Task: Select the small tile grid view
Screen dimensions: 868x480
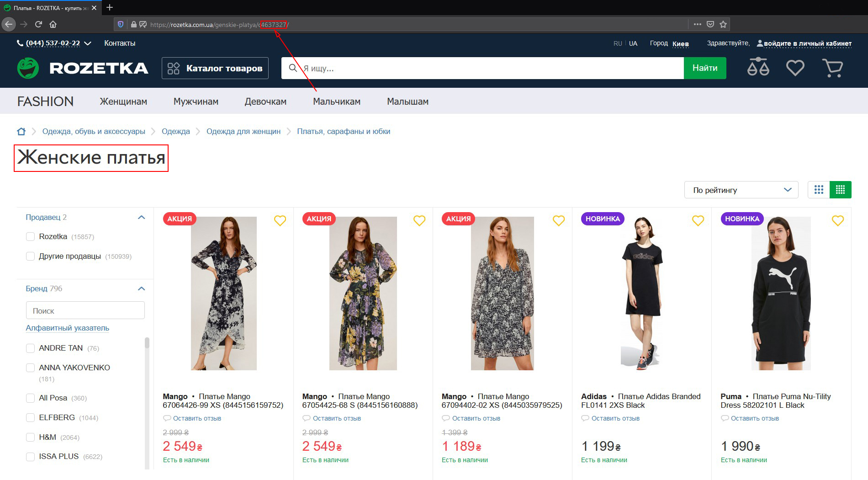Action: tap(841, 190)
